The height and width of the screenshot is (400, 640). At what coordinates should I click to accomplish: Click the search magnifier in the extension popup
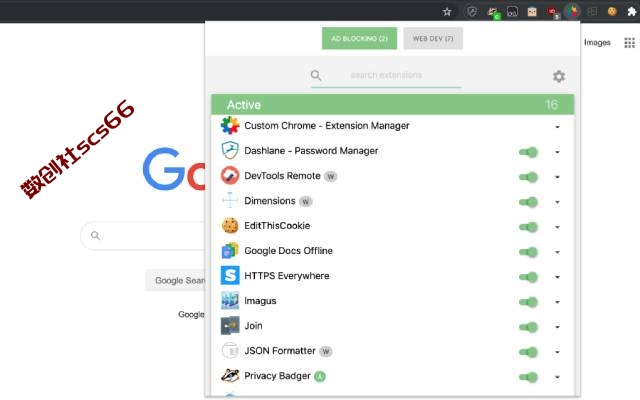click(x=316, y=75)
